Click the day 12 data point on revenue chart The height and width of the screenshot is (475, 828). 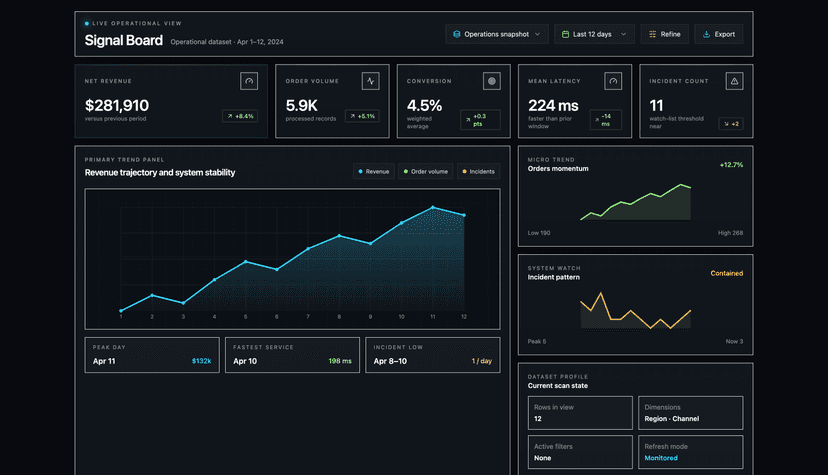click(464, 215)
